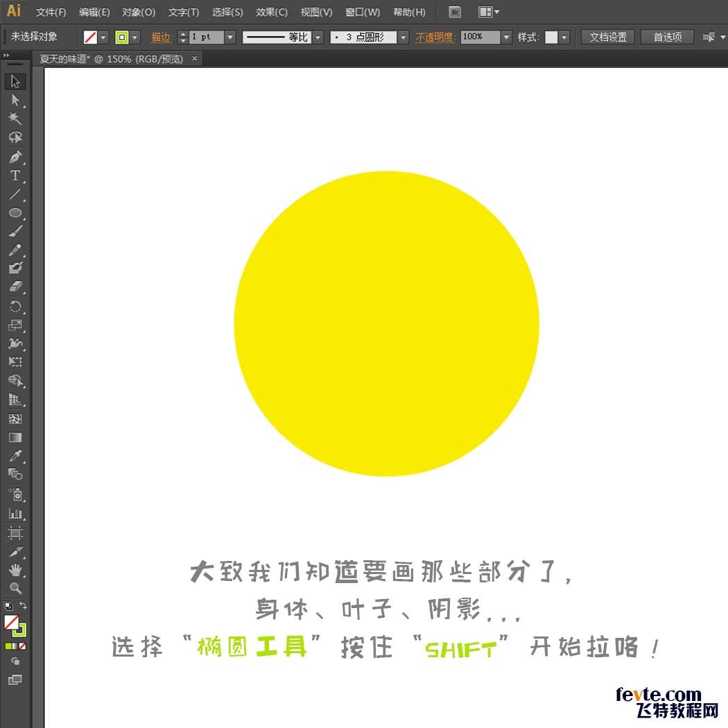Select the Scale tool

tap(15, 325)
